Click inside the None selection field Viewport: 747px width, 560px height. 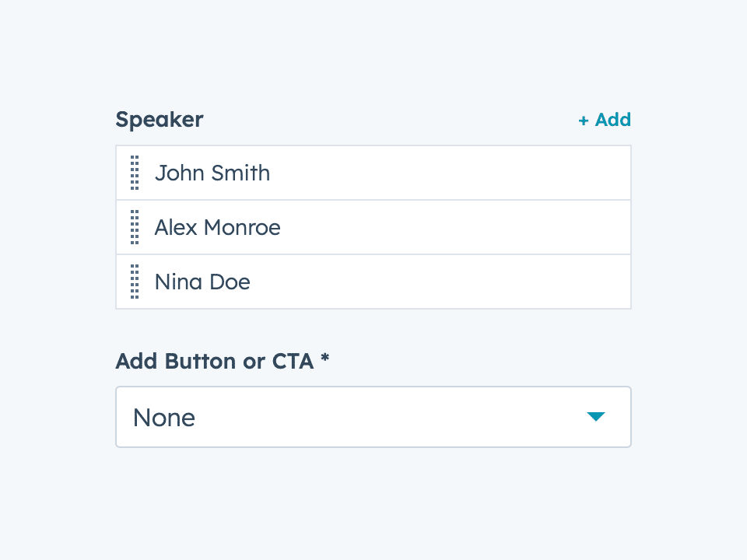click(311, 417)
